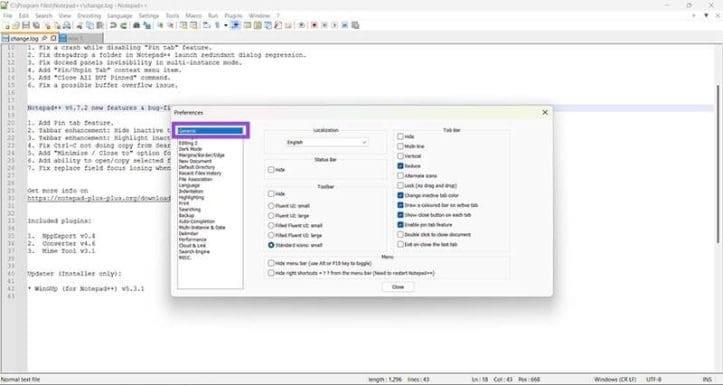723x385 pixels.
Task: Select Filled Fluent UI: small option
Action: (x=271, y=225)
